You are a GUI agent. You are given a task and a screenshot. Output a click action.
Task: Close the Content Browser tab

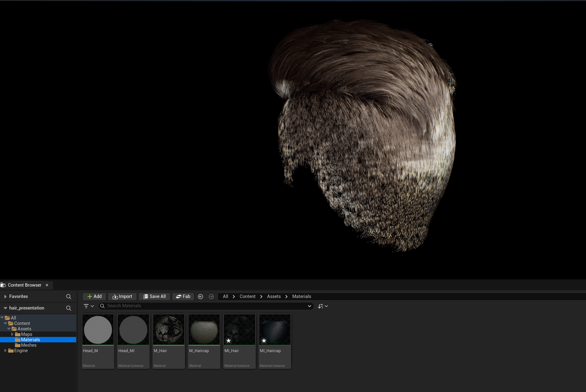pos(47,285)
